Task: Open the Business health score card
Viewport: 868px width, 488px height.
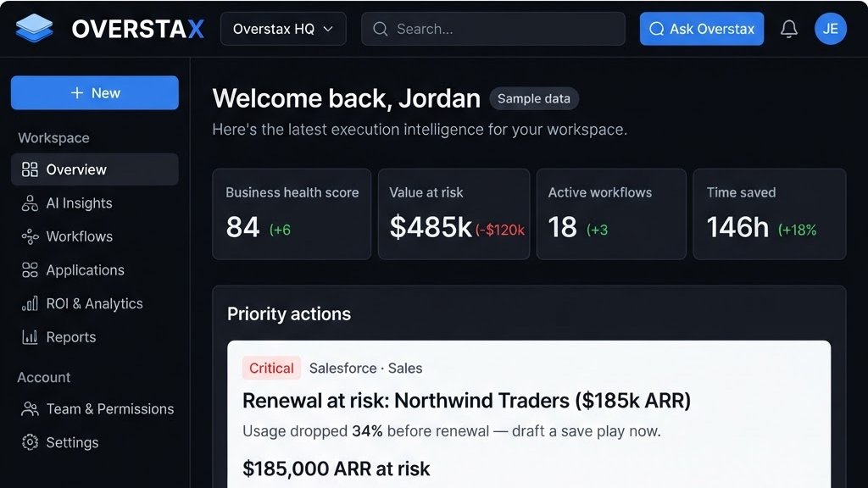Action: click(x=292, y=214)
